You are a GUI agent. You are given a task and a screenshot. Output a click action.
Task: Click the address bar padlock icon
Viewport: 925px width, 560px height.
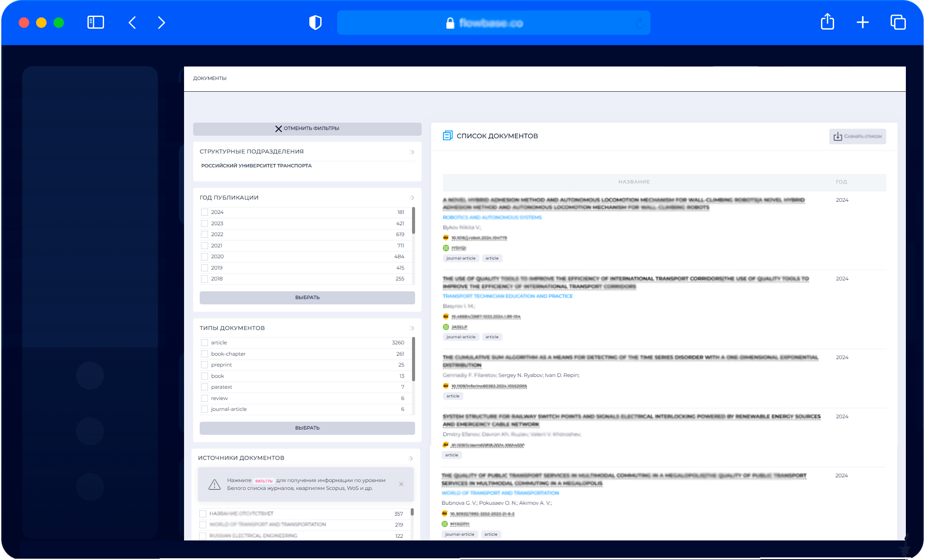(x=450, y=23)
